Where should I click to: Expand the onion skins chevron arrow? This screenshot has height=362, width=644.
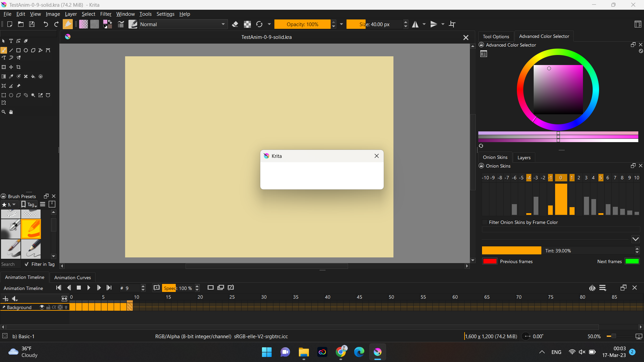[x=635, y=239]
